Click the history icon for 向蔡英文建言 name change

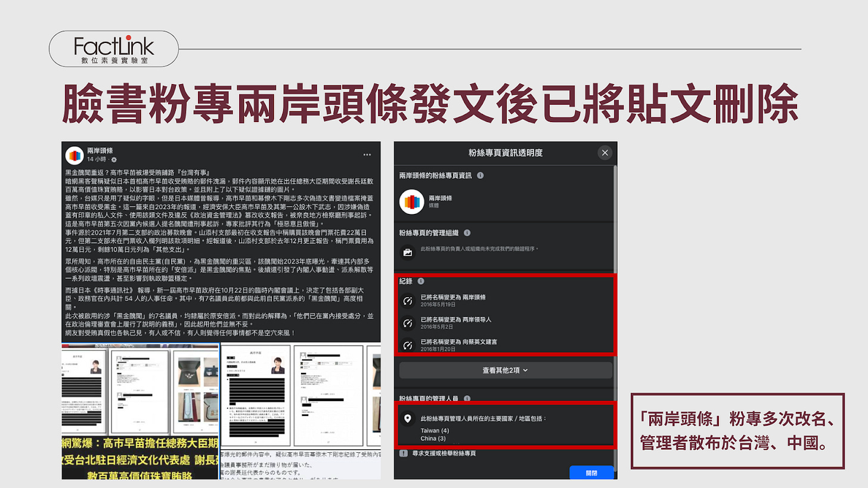(408, 344)
